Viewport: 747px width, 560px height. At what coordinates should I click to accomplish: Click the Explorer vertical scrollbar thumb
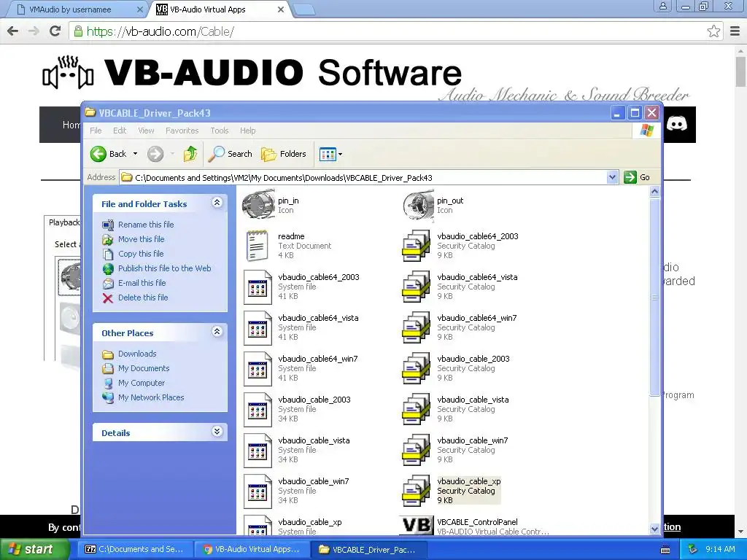pos(654,297)
